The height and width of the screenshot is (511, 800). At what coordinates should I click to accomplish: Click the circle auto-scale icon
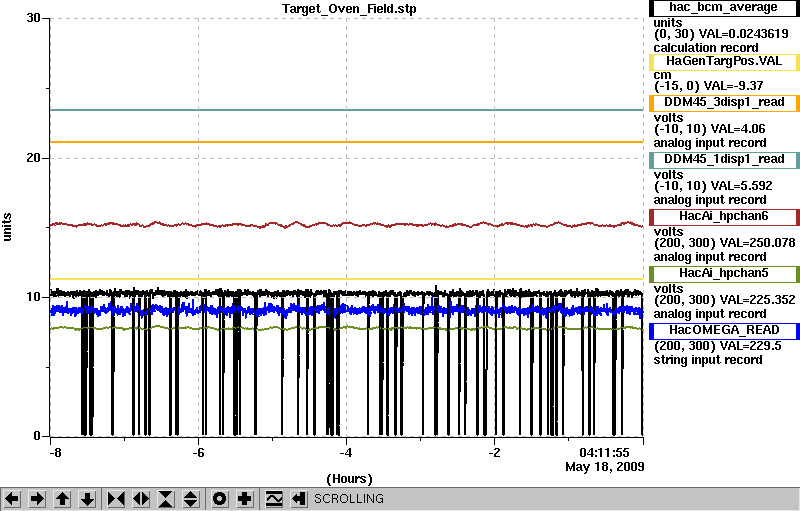219,498
